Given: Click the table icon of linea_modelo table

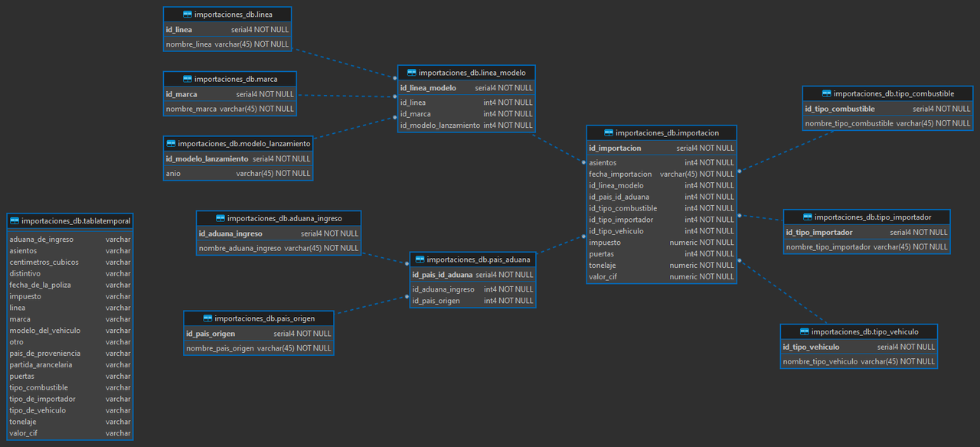Looking at the screenshot, I should [412, 73].
